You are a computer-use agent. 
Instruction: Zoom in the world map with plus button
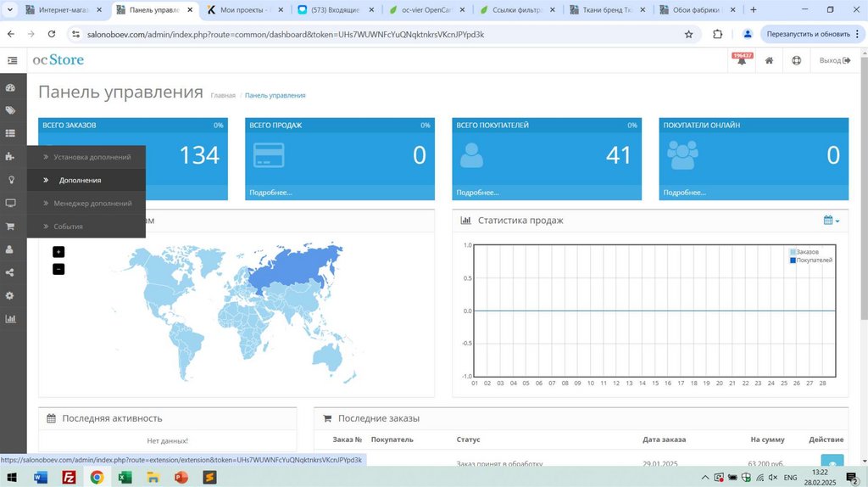(x=58, y=252)
